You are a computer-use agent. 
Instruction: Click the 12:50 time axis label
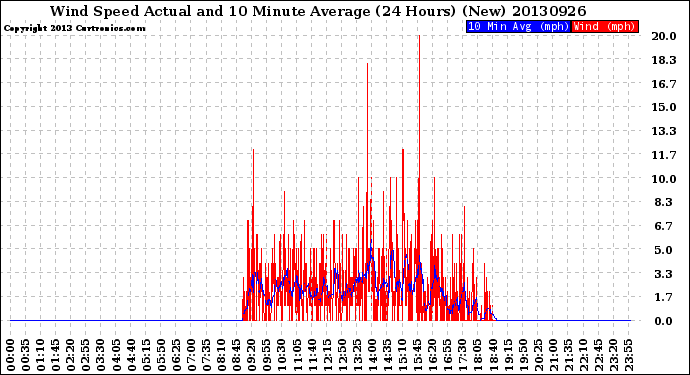tap(342, 355)
